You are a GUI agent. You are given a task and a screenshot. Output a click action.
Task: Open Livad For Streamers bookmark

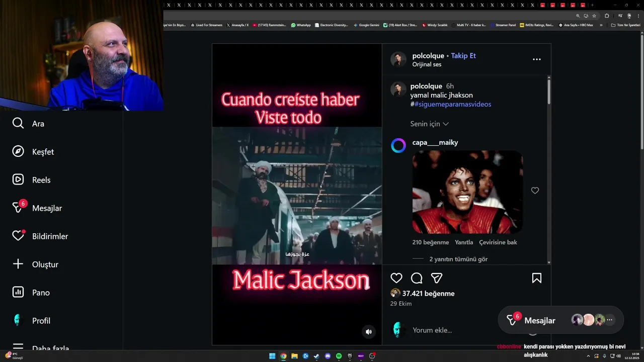click(x=207, y=25)
